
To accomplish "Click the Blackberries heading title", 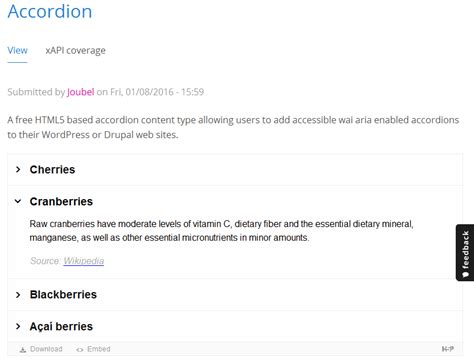I will click(63, 295).
